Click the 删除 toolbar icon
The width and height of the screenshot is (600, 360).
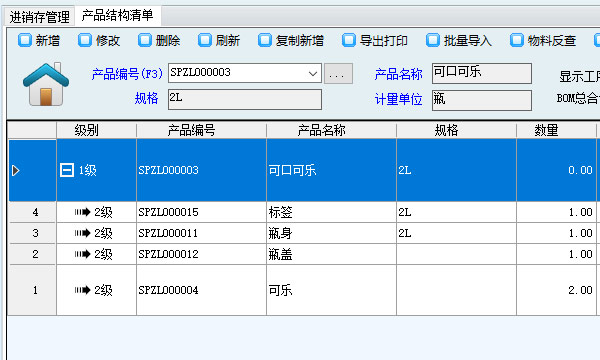pos(145,40)
